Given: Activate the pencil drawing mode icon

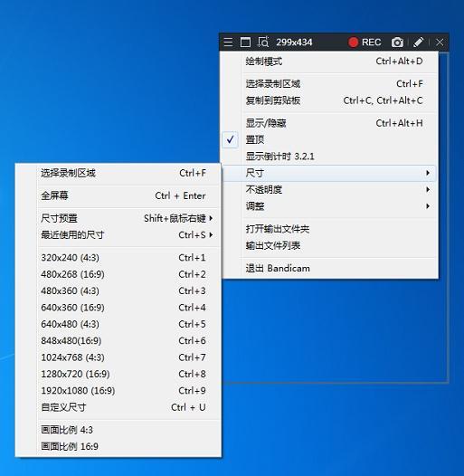Looking at the screenshot, I should pyautogui.click(x=418, y=42).
